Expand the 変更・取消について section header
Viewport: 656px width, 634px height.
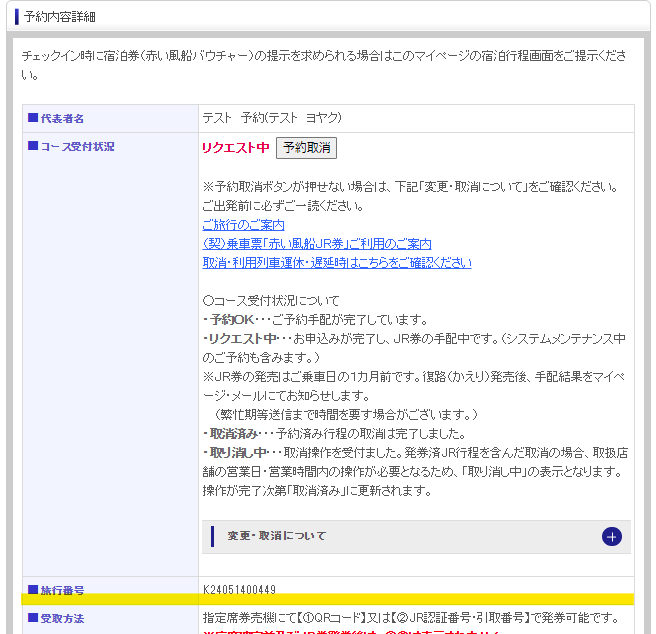click(x=416, y=536)
